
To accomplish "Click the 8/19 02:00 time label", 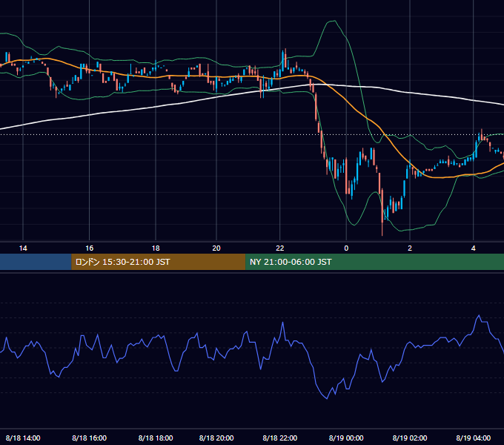I will [410, 438].
